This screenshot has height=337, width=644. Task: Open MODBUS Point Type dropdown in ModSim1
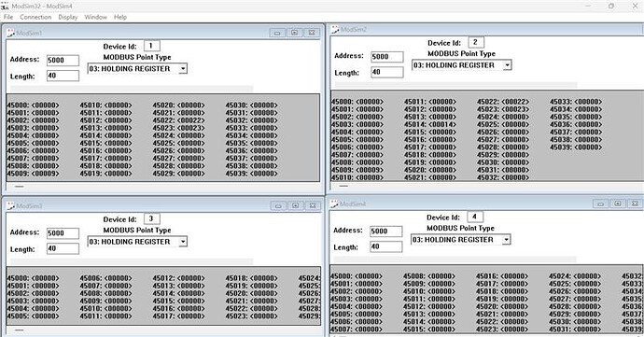tap(183, 69)
